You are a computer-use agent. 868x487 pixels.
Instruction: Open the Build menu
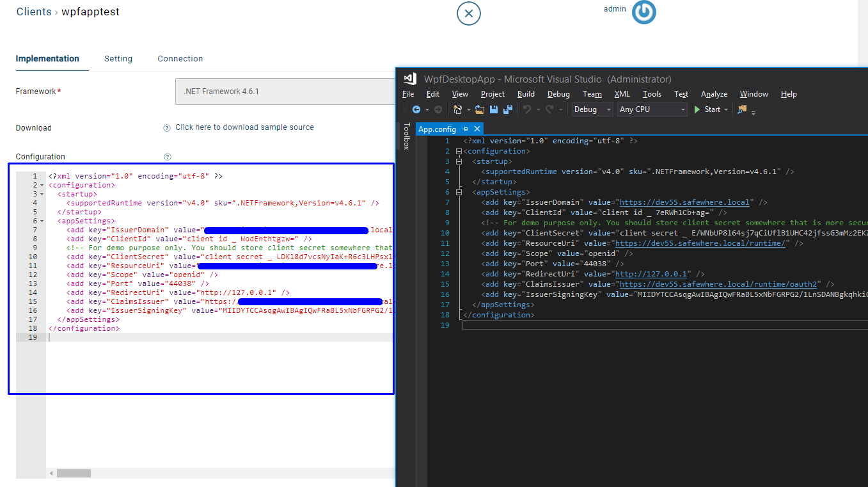[526, 94]
